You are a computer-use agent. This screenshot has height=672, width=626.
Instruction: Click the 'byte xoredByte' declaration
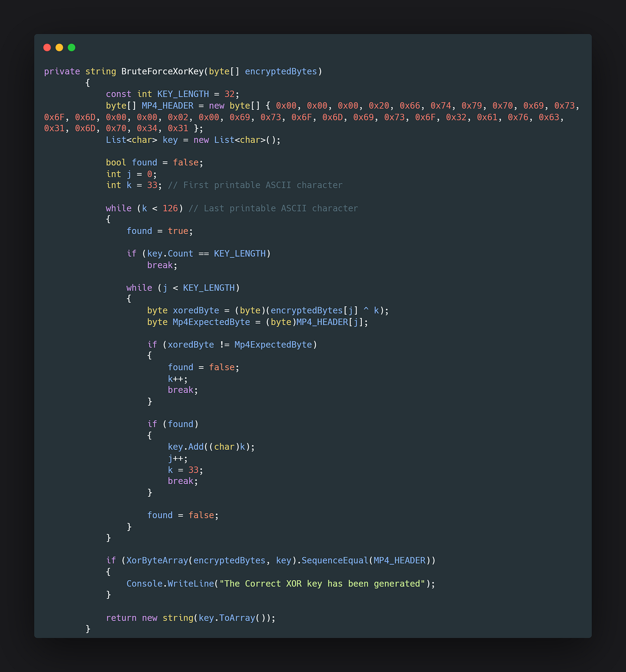click(x=268, y=311)
